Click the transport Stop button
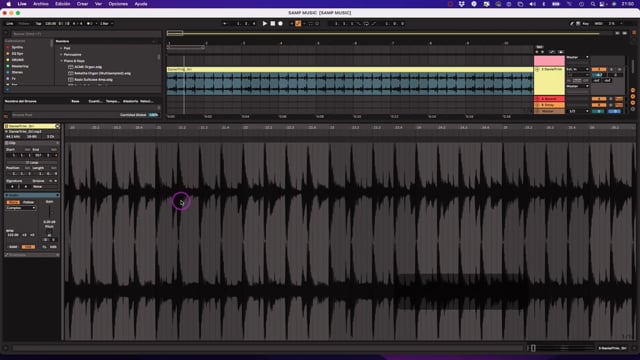Screen dimensions: 640x360 pyautogui.click(x=273, y=24)
